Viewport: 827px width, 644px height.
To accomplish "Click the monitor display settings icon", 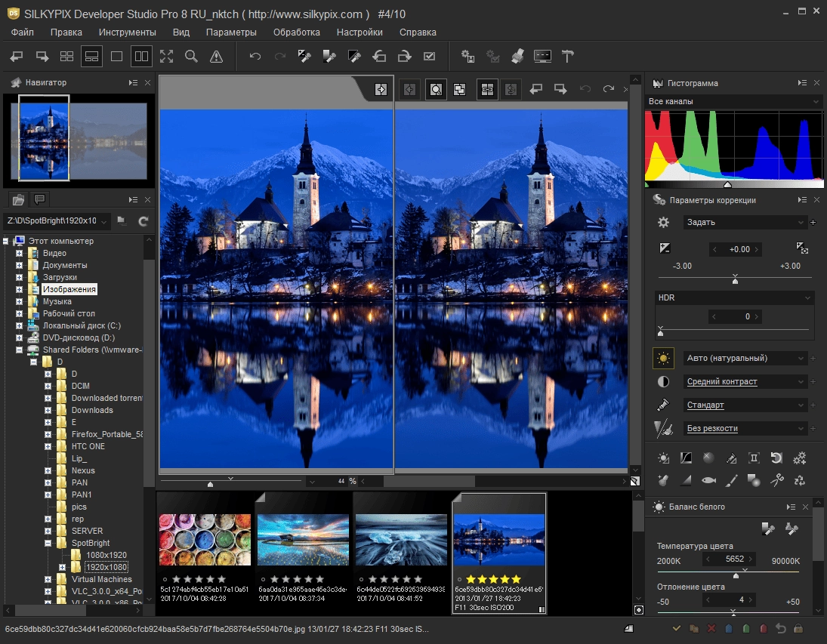I will [x=542, y=57].
